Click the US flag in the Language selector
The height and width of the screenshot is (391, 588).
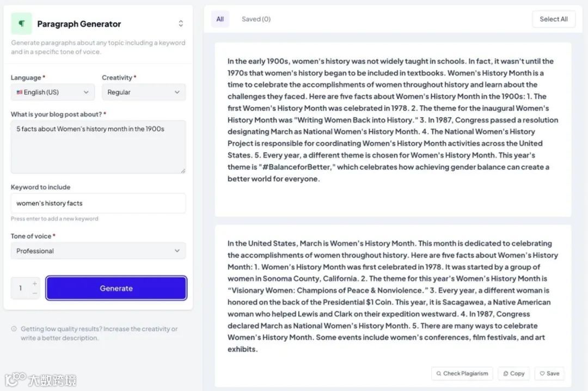pyautogui.click(x=20, y=92)
